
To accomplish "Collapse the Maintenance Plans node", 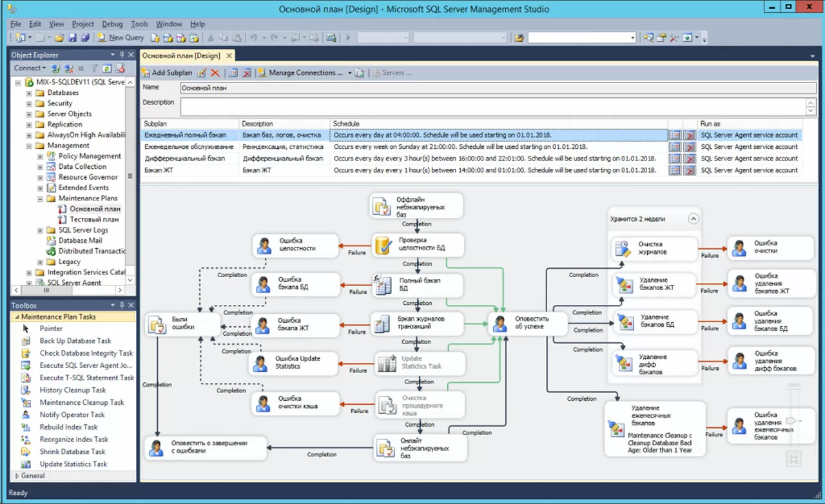I will click(40, 199).
